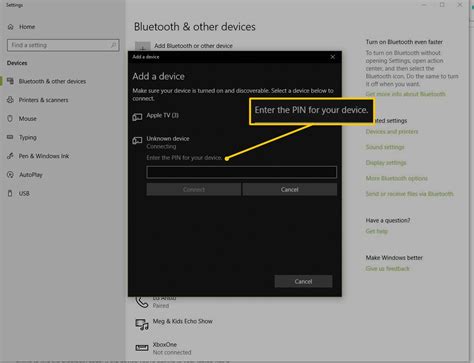Click the USB icon in sidebar

[10, 193]
